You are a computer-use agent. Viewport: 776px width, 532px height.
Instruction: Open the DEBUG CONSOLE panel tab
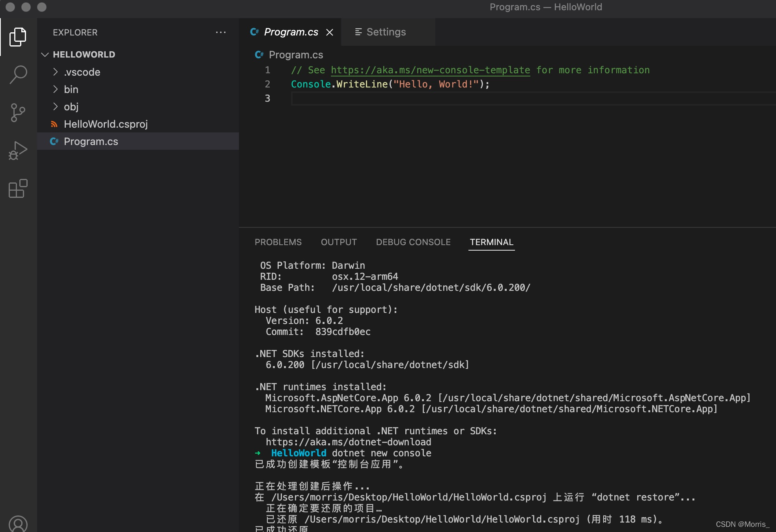click(413, 242)
